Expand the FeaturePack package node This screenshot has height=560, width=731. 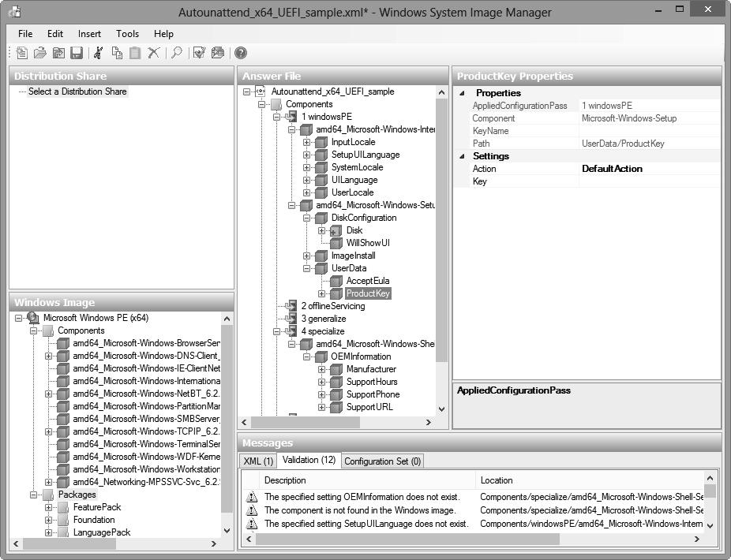pos(48,507)
